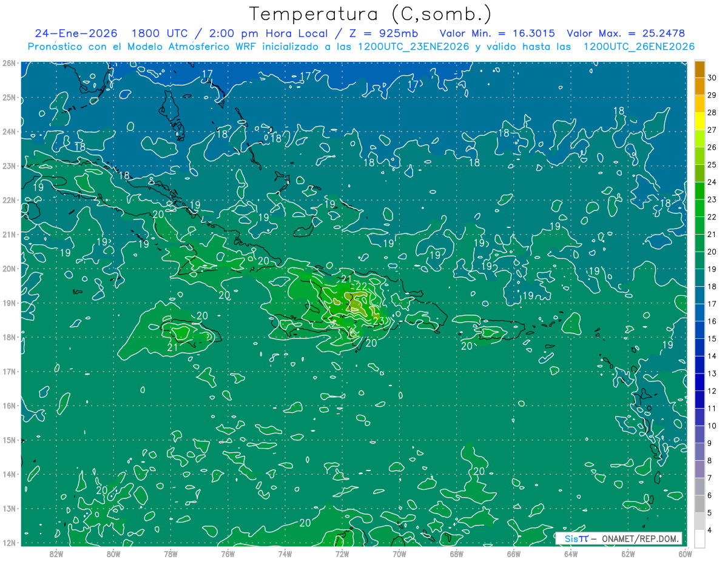Click the '15N' latitude axis label
The height and width of the screenshot is (562, 728).
9,440
